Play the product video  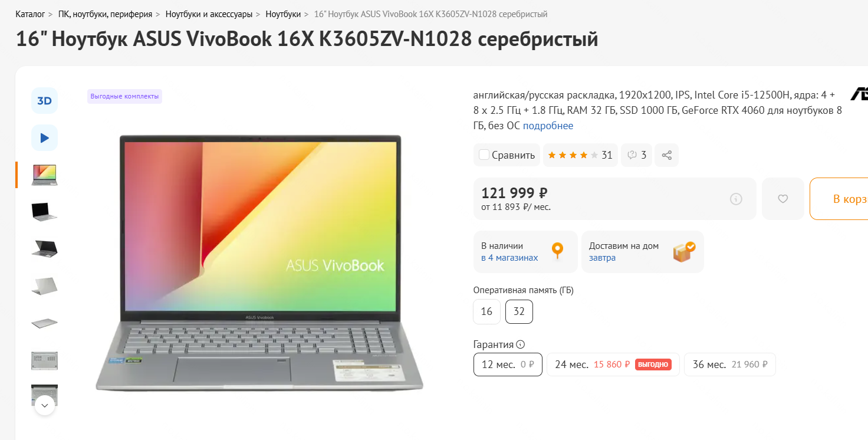(x=44, y=138)
